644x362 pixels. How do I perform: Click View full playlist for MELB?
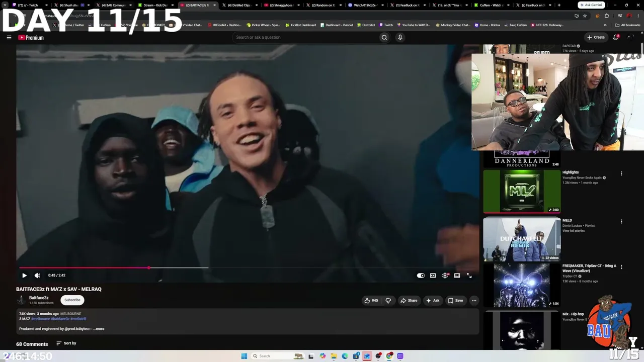click(574, 231)
